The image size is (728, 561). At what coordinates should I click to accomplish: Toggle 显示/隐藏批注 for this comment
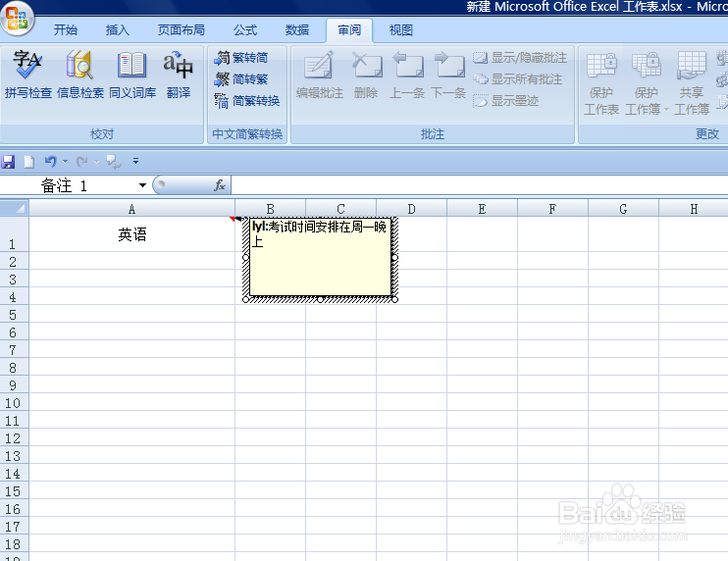520,58
